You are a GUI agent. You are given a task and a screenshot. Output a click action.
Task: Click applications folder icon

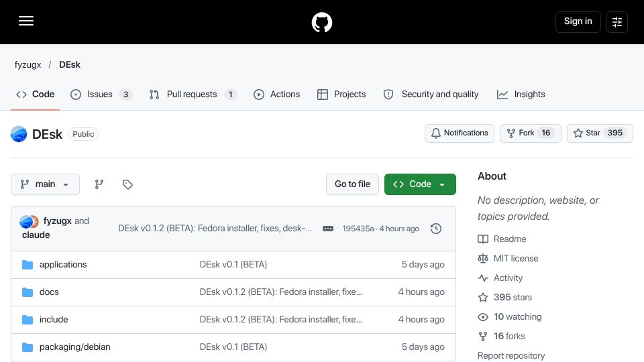(28, 265)
